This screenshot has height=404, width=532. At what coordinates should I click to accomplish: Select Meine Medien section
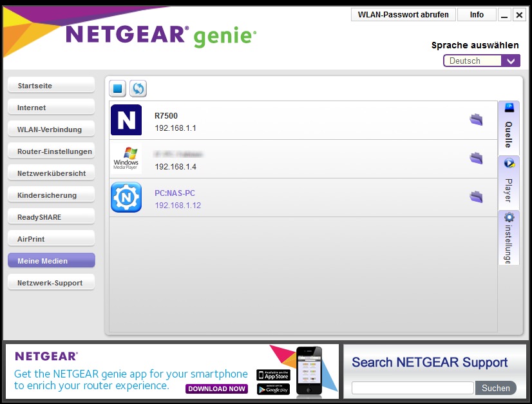coord(52,261)
